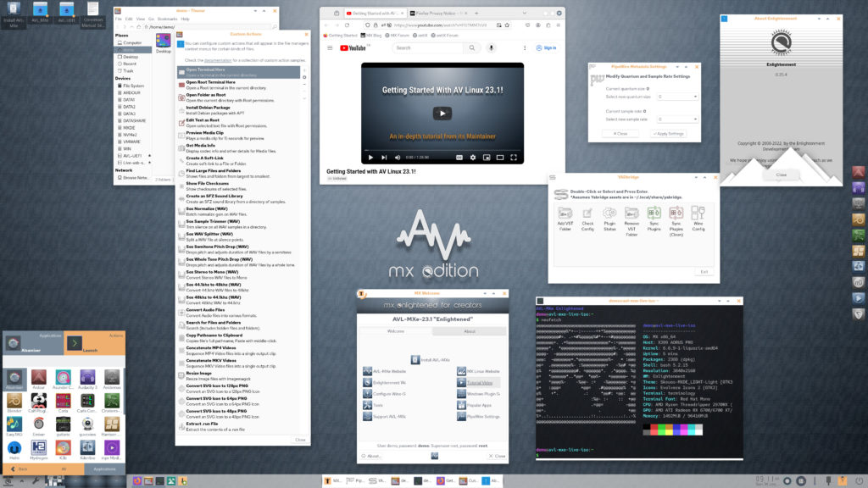Screen dimensions: 868x488
Task: Select Remove VST Folder in Yabridge
Action: coord(632,222)
